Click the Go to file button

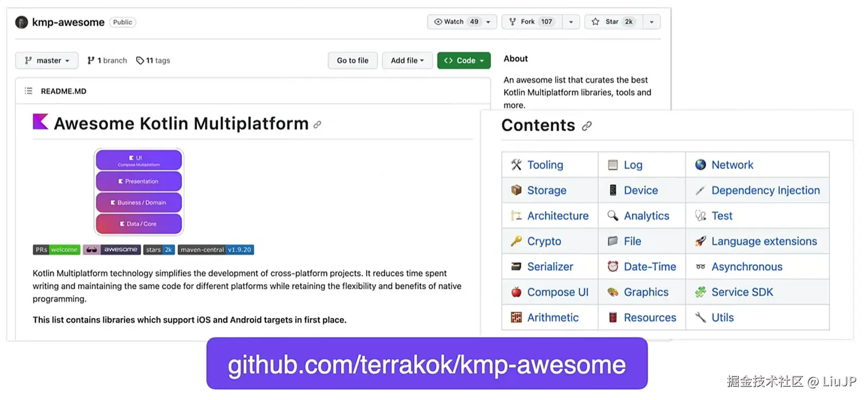coord(353,61)
